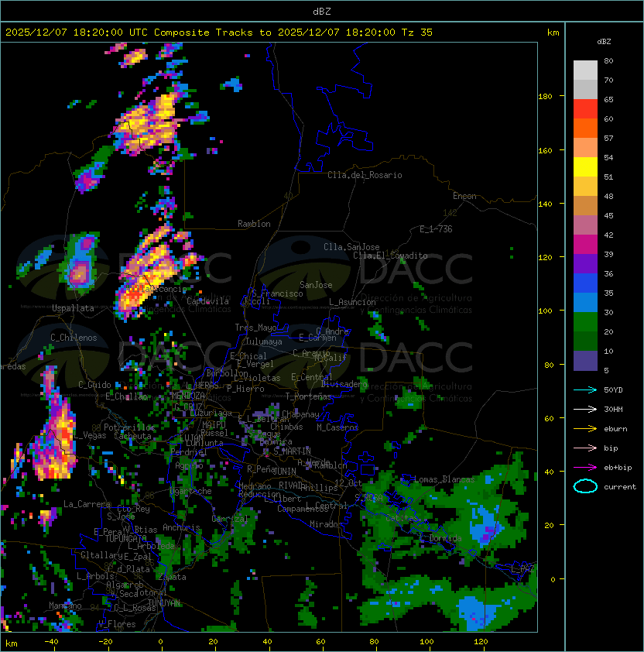Click the Ramblon place label on map
Screen dimensions: 644x652
[x=254, y=224]
